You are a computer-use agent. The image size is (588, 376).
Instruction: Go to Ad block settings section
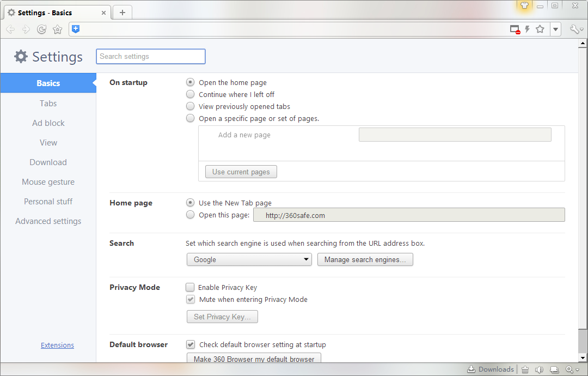coord(48,123)
